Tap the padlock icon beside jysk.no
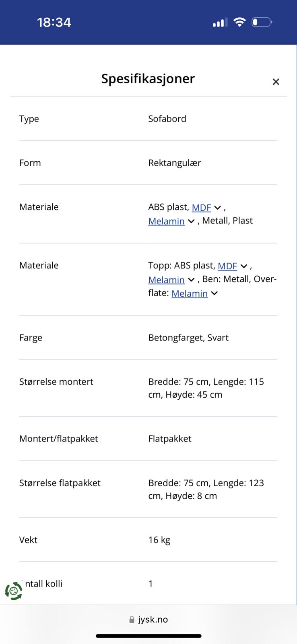Screen dimensions: 297x644 click(132, 620)
